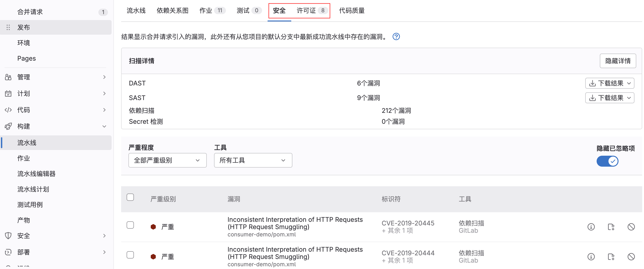This screenshot has width=644, height=269.
Task: Turn off the 隐藏已忽略项 toggle
Action: click(x=607, y=161)
